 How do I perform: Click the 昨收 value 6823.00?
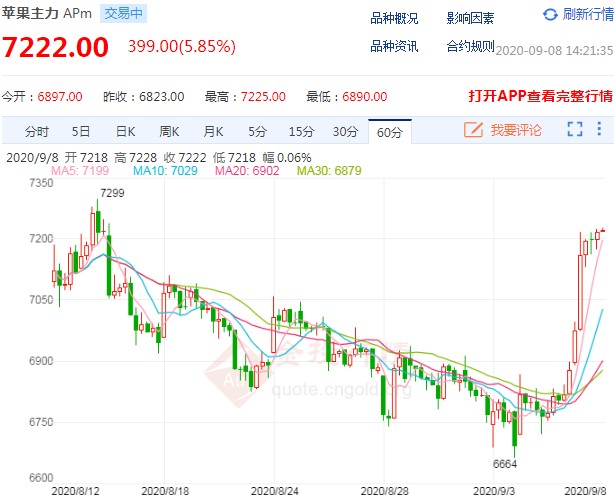[162, 96]
